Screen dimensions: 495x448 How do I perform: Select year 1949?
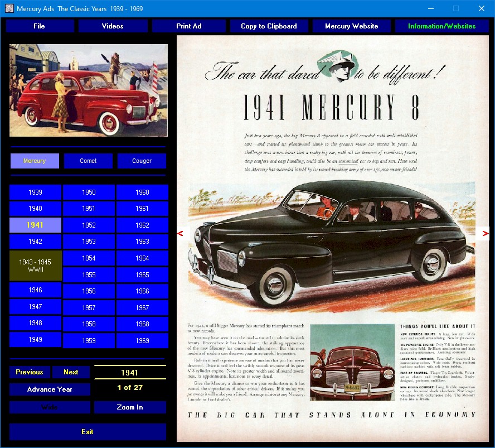click(35, 340)
